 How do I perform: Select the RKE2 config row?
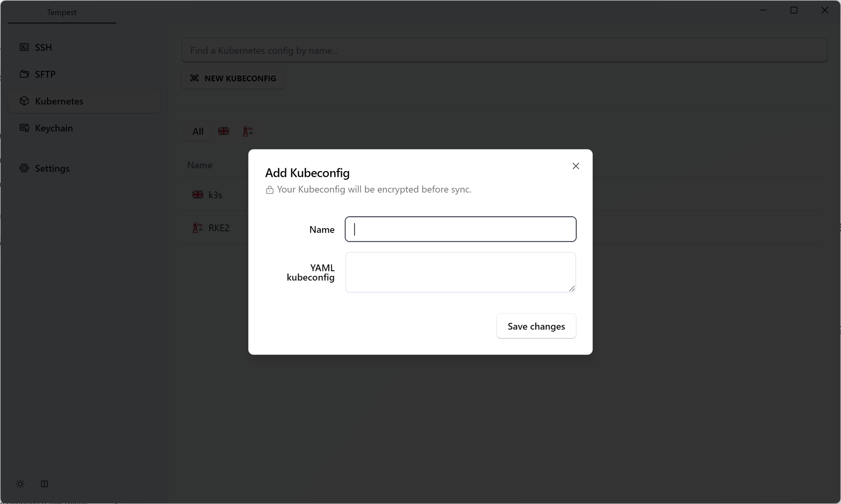click(x=502, y=228)
